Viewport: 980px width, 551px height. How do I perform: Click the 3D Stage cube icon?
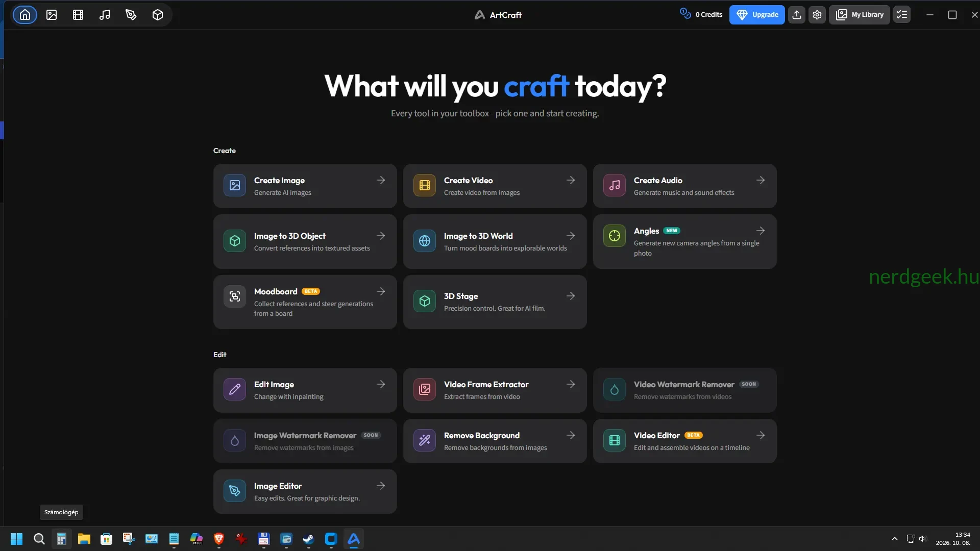pos(425,302)
